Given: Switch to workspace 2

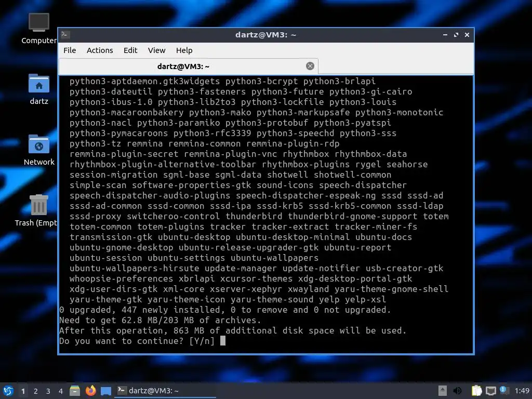Looking at the screenshot, I should (x=36, y=391).
